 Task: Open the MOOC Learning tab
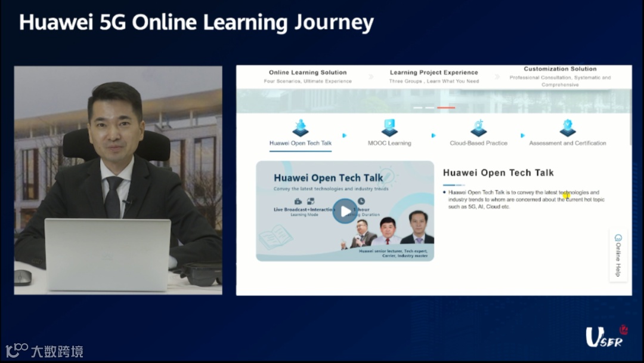[x=389, y=143]
